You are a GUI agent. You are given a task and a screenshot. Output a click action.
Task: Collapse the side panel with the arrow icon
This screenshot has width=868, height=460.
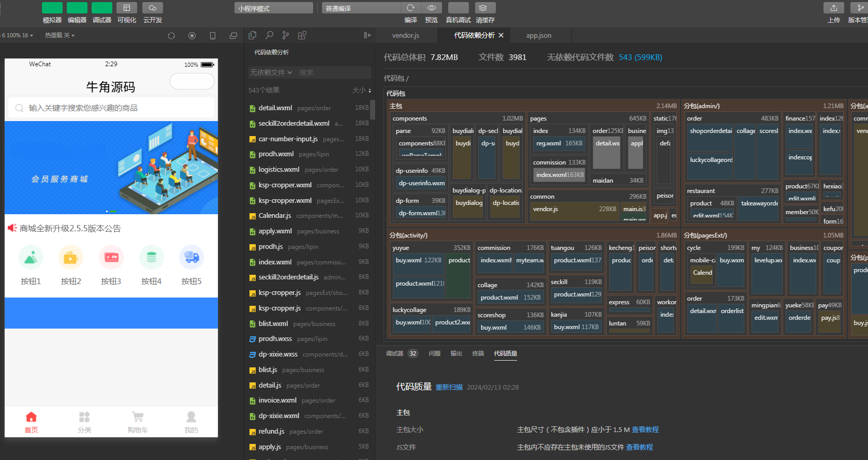coord(367,35)
